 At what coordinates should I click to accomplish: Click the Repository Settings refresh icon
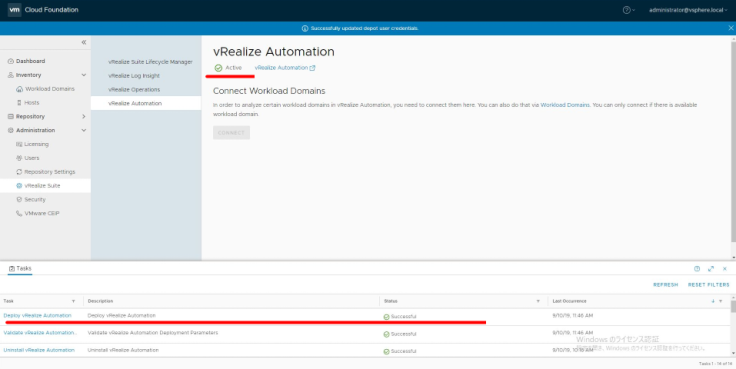(19, 172)
